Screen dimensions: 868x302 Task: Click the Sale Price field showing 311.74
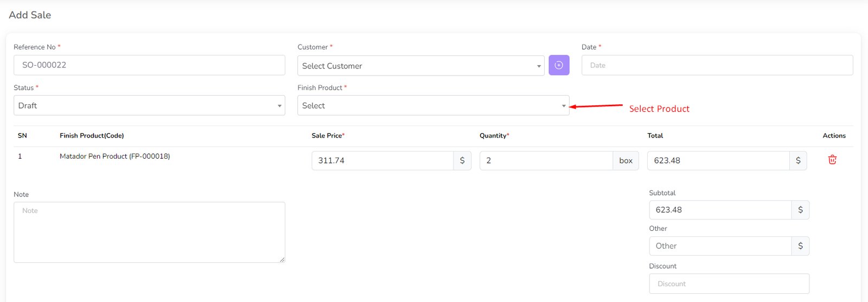[x=382, y=161]
